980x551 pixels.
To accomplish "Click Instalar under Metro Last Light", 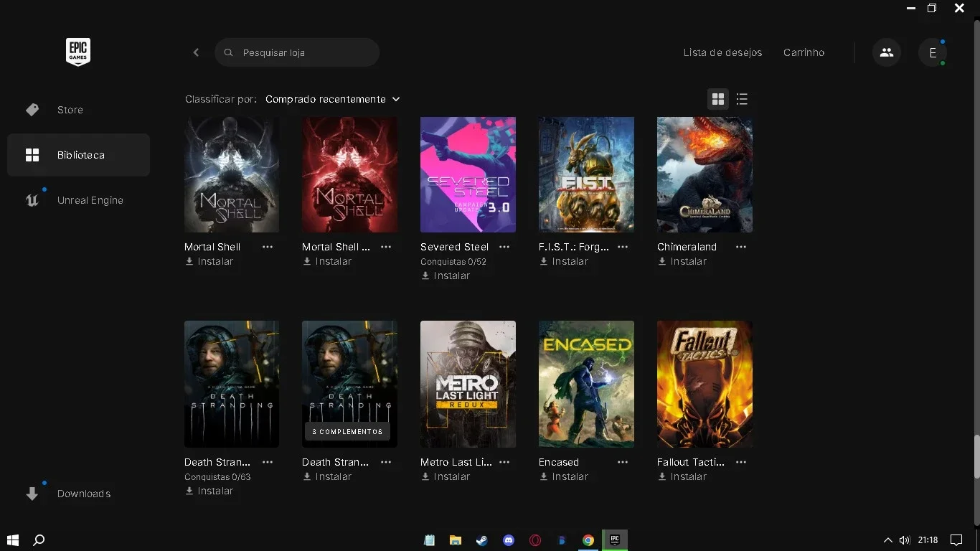I will (446, 476).
